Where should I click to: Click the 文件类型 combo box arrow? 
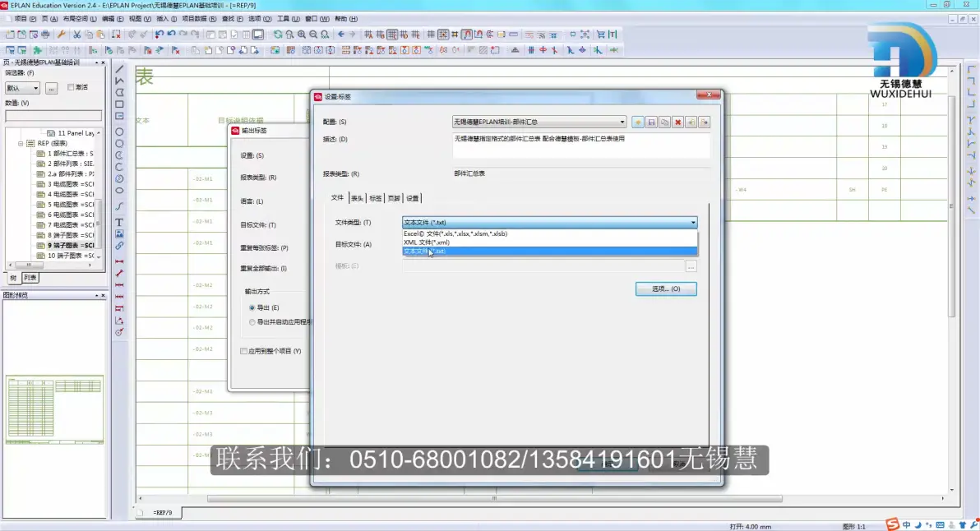(692, 223)
